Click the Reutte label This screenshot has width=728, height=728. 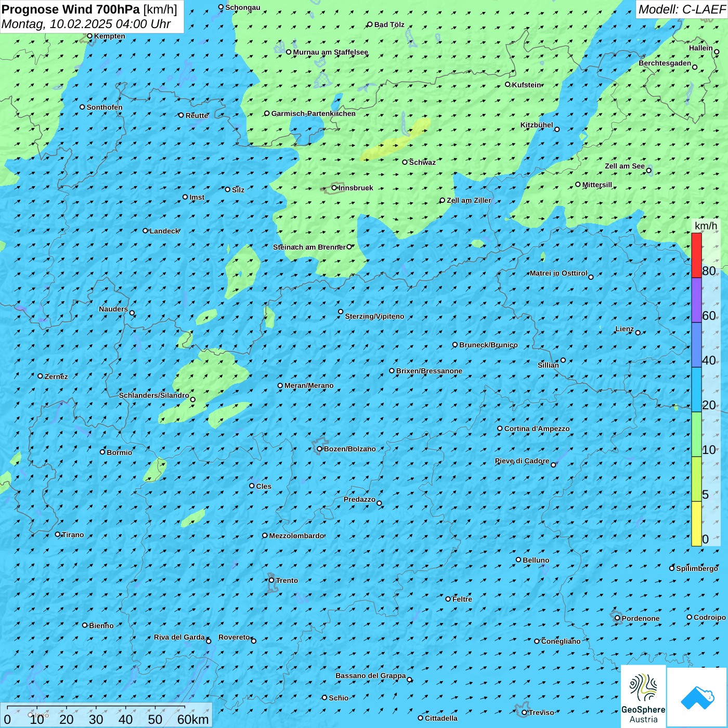[x=197, y=115]
